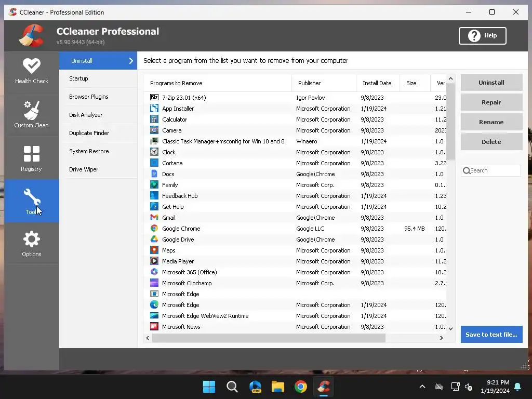
Task: Click the Maps app icon
Action: pos(154,250)
